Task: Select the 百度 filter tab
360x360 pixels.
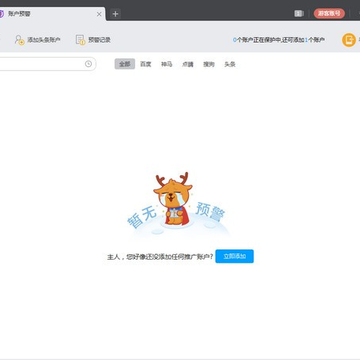Action: [146, 64]
